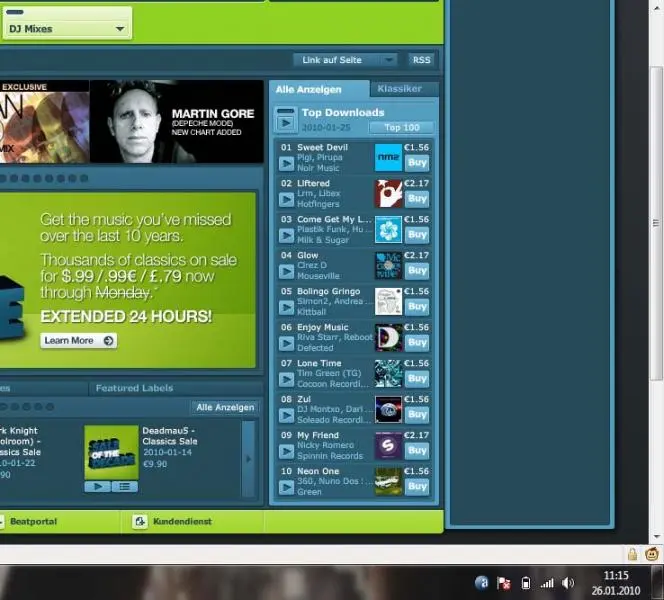Image resolution: width=664 pixels, height=600 pixels.
Task: Open the Top 100 chart list
Action: click(x=401, y=128)
